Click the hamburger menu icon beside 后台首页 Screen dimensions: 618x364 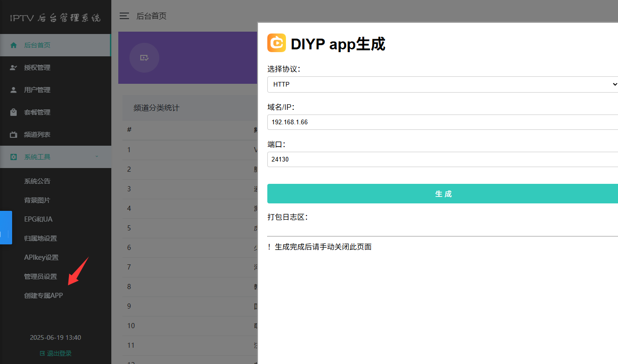coord(124,16)
